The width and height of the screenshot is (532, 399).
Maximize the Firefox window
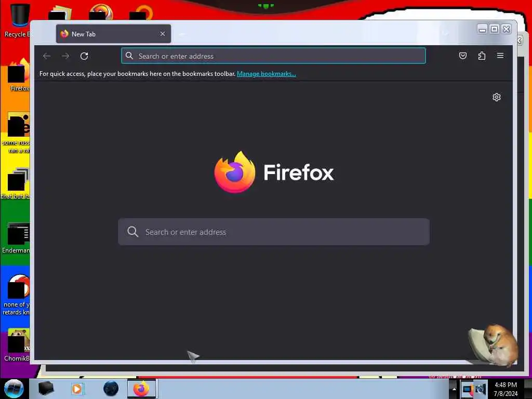495,29
